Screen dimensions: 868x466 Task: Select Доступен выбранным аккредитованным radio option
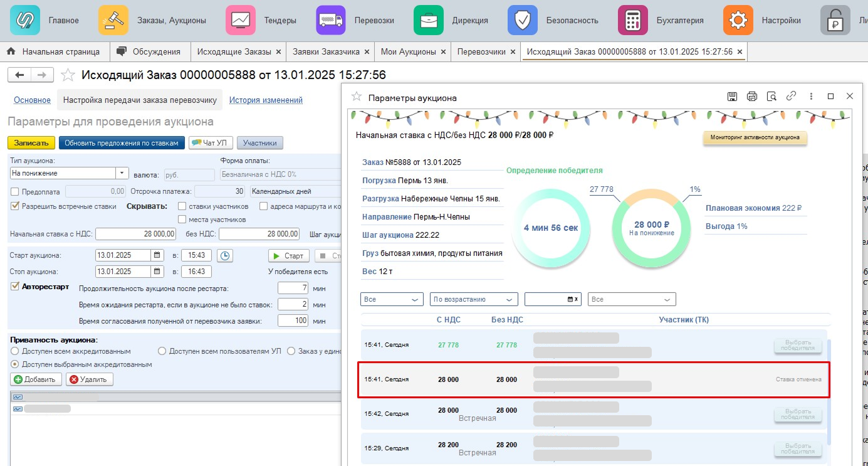pyautogui.click(x=16, y=364)
